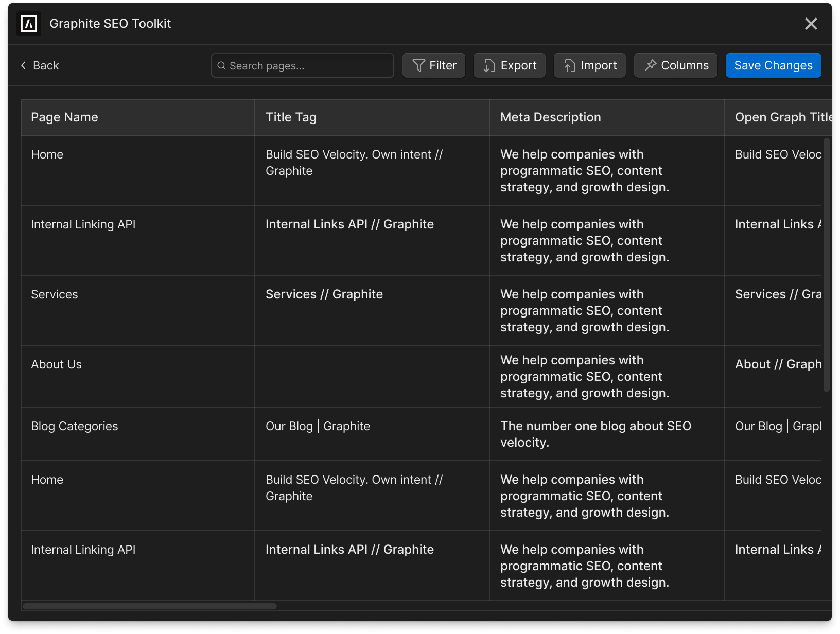
Task: Click the back chevron arrow icon
Action: pyautogui.click(x=23, y=65)
